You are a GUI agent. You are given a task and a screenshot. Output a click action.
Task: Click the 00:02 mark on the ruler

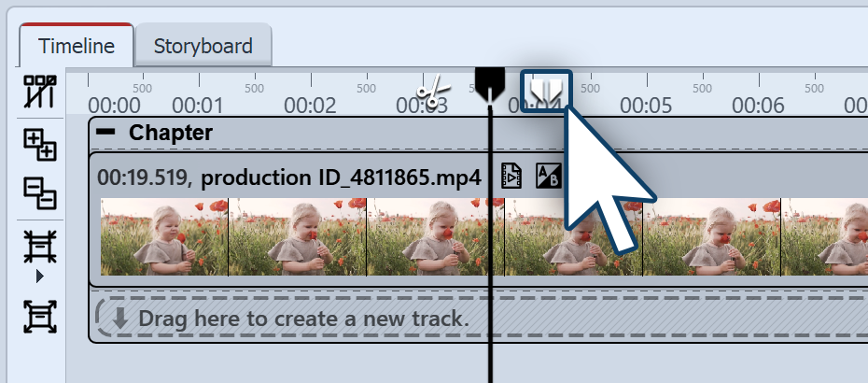coord(309,105)
